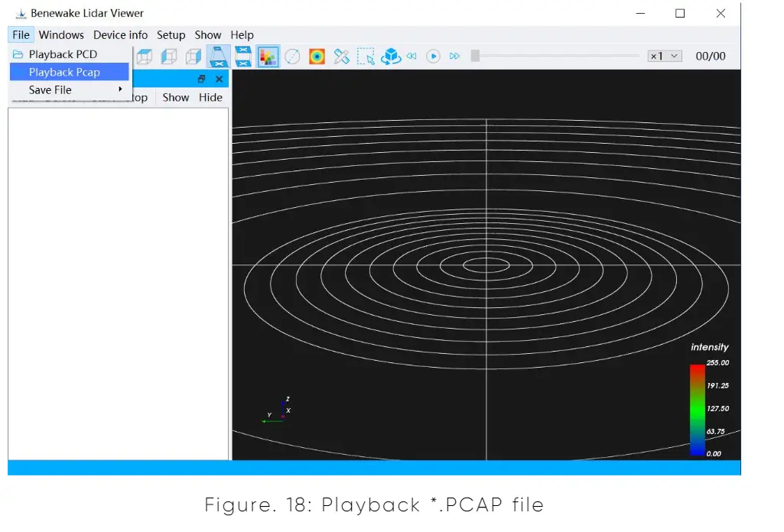Select the rectangular point selection tool
784x532 pixels.
click(366, 57)
